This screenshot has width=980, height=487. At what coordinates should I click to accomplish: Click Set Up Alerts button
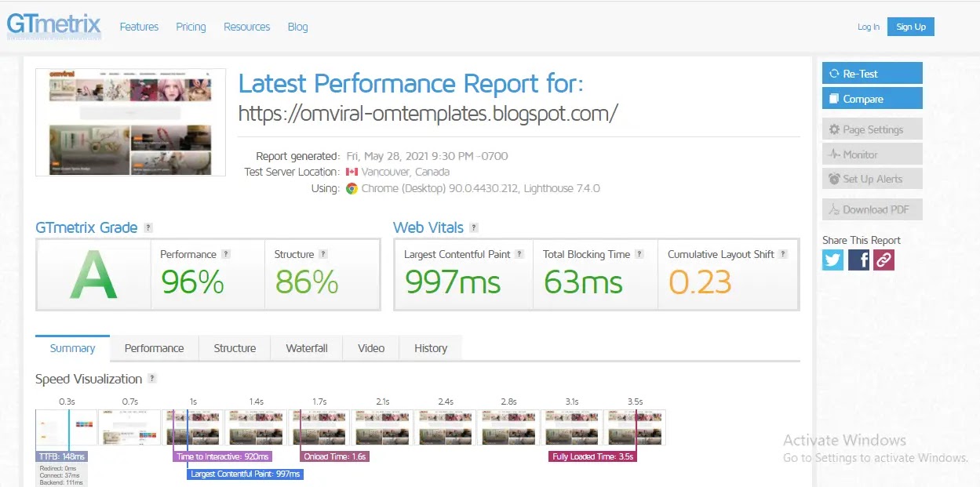pyautogui.click(x=873, y=179)
